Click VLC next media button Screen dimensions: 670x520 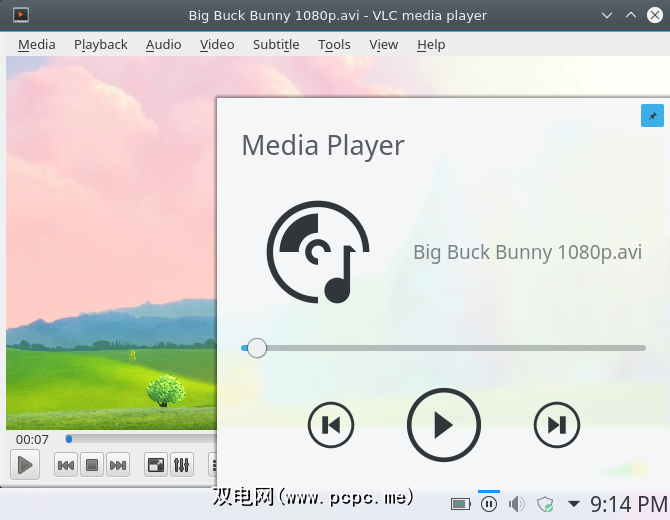click(118, 464)
